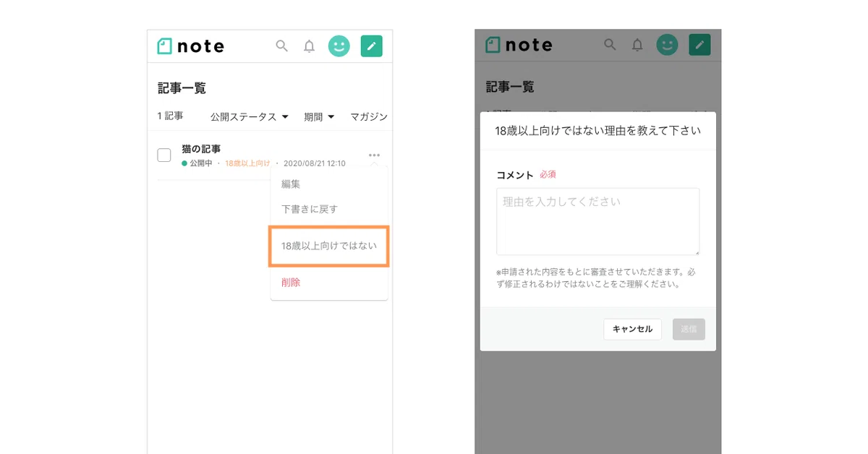Click the コメント field label

coord(515,175)
